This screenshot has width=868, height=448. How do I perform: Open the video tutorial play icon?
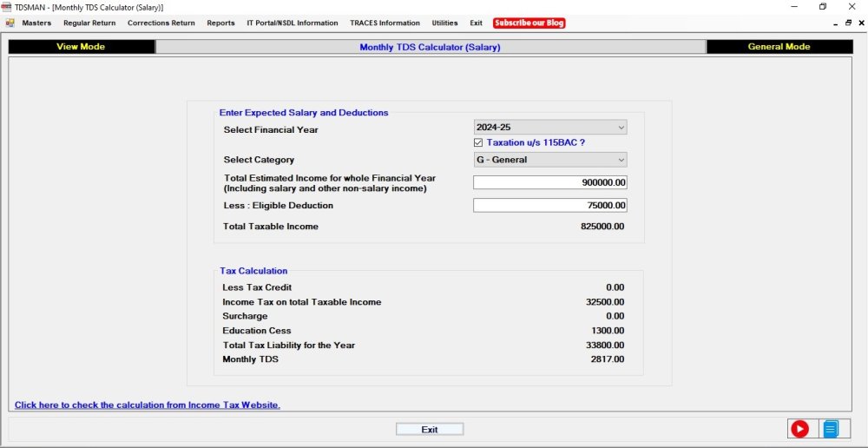(x=799, y=429)
